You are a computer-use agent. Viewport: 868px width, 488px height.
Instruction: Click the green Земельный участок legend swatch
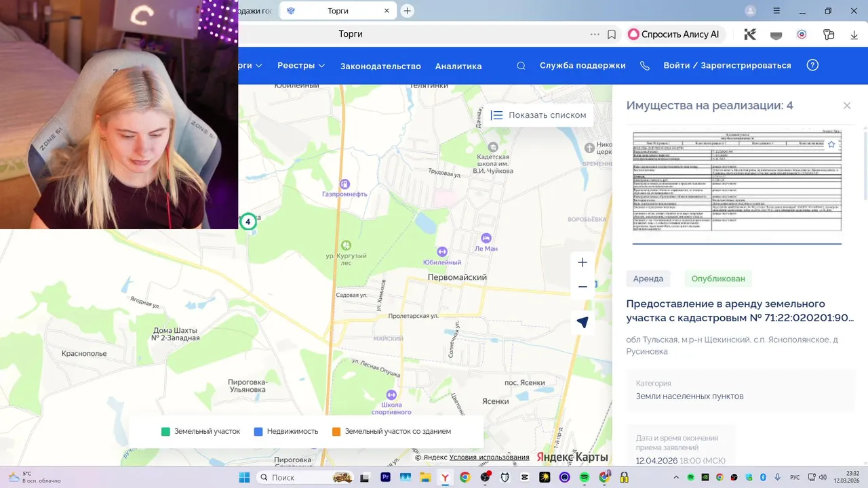click(165, 432)
